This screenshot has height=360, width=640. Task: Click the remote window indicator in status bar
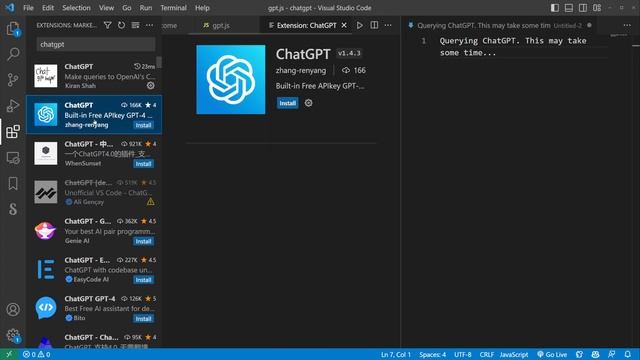pos(9,354)
